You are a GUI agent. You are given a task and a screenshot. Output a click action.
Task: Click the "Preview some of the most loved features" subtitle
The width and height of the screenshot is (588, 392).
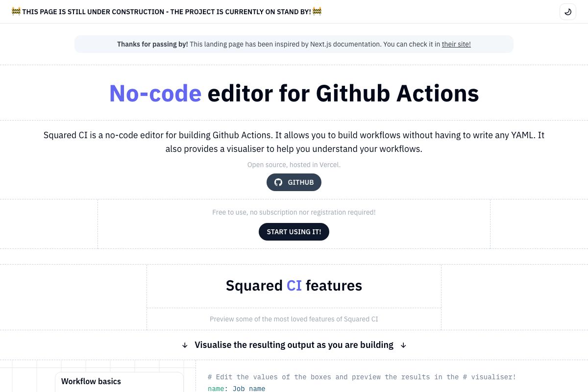(x=294, y=319)
